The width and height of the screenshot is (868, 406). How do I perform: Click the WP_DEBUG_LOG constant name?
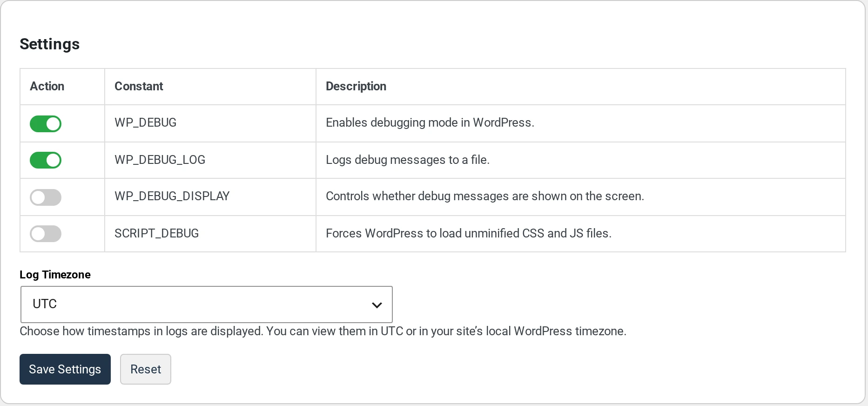160,160
